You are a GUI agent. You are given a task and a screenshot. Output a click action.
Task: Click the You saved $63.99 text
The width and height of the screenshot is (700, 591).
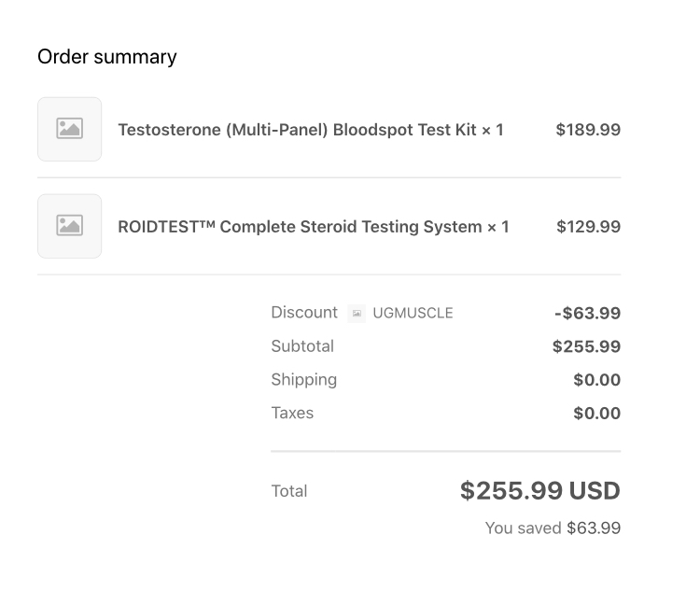point(553,528)
